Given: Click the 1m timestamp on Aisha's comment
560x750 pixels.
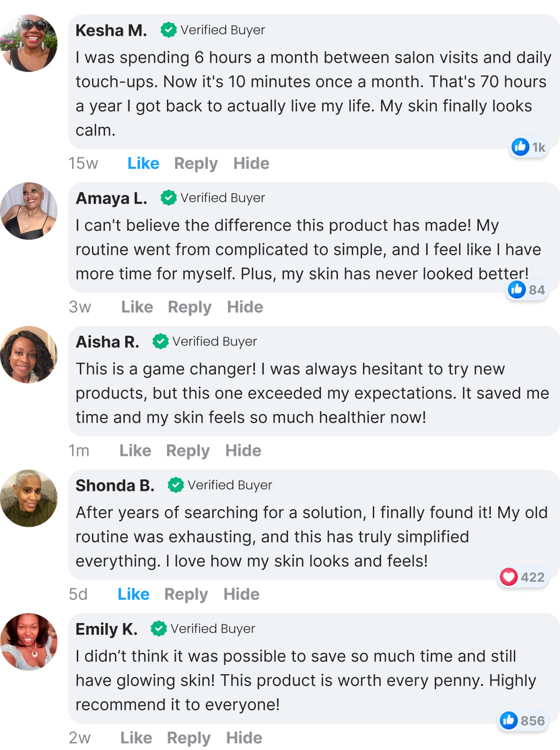Looking at the screenshot, I should pyautogui.click(x=79, y=450).
